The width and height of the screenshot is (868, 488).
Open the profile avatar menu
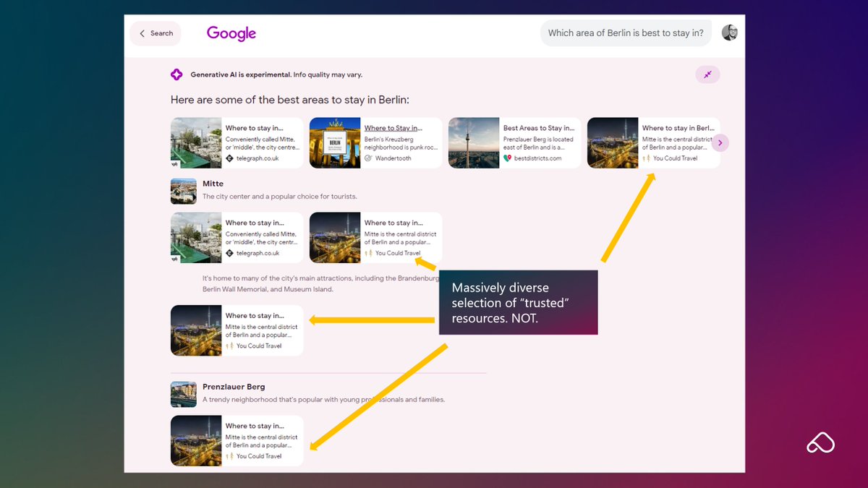click(x=729, y=33)
